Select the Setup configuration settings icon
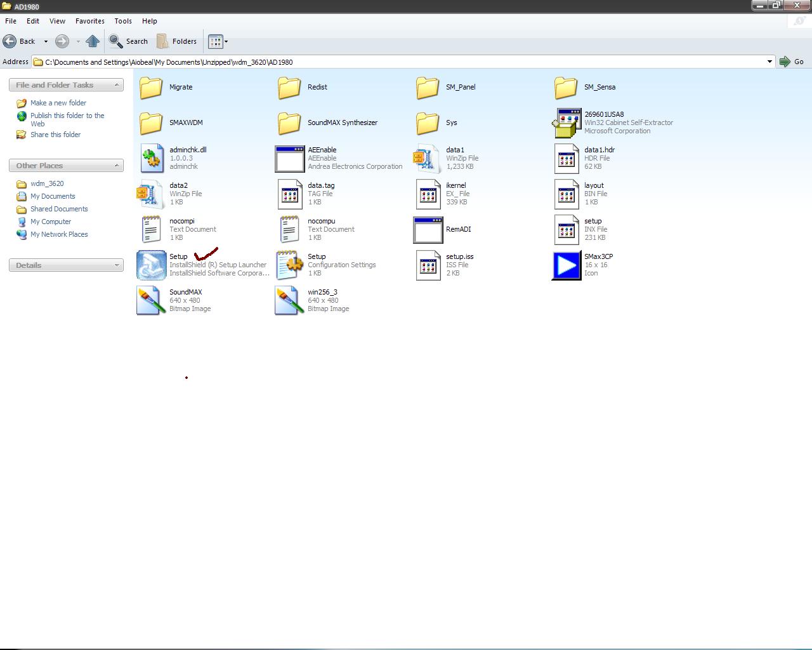The height and width of the screenshot is (650, 812). pos(290,265)
